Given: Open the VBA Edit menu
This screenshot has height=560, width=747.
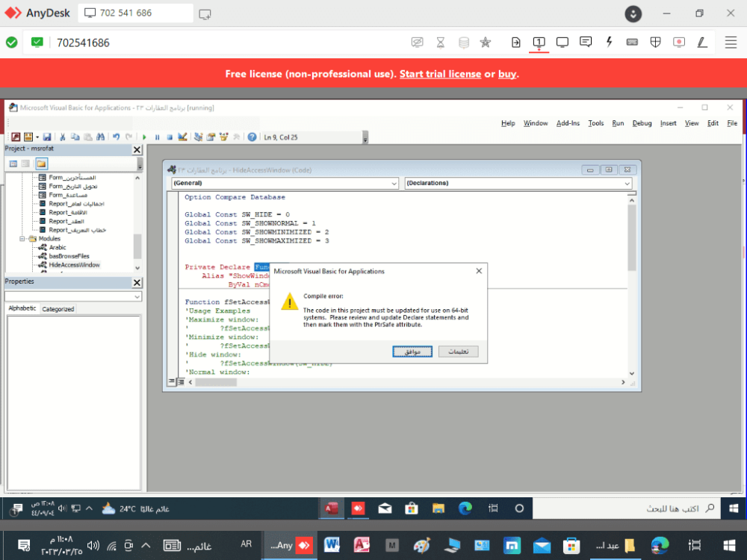Looking at the screenshot, I should click(713, 123).
